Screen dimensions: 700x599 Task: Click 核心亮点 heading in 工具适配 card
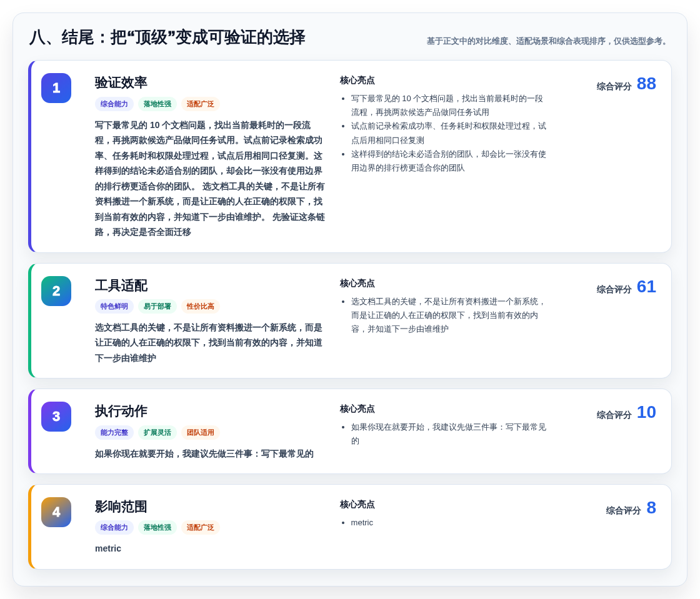coord(357,283)
